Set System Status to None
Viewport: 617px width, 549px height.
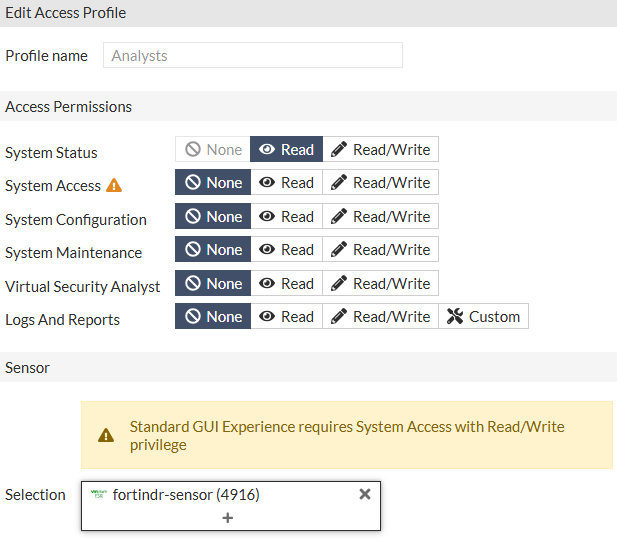point(213,149)
